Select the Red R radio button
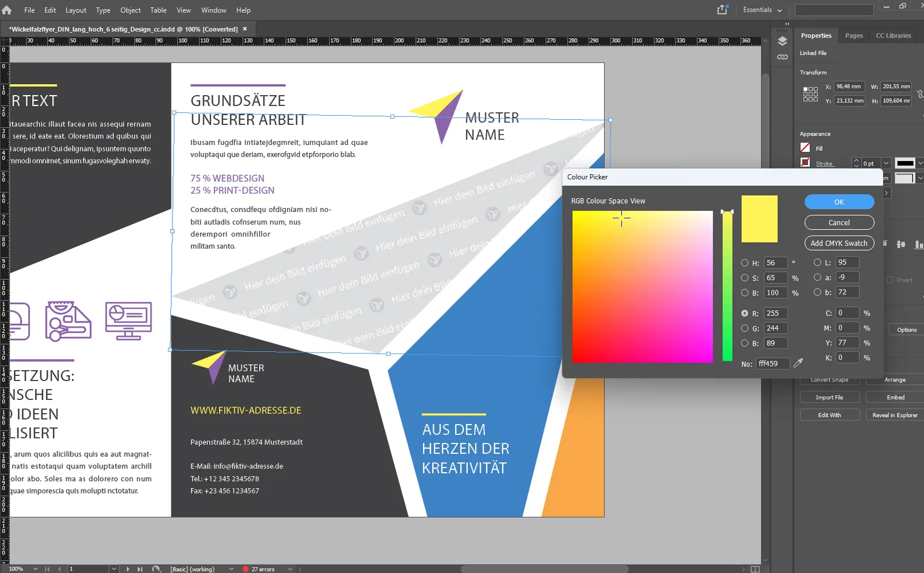The height and width of the screenshot is (573, 924). tap(745, 313)
